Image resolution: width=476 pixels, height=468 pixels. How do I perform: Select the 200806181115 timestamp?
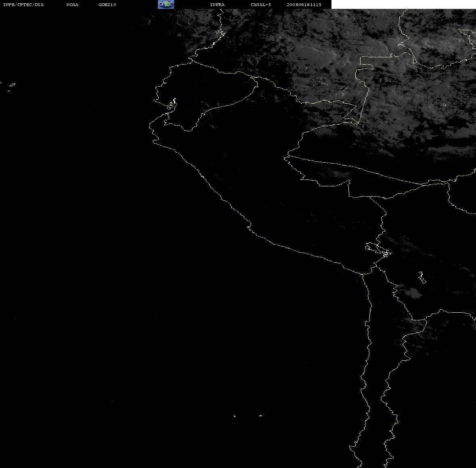pyautogui.click(x=304, y=4)
